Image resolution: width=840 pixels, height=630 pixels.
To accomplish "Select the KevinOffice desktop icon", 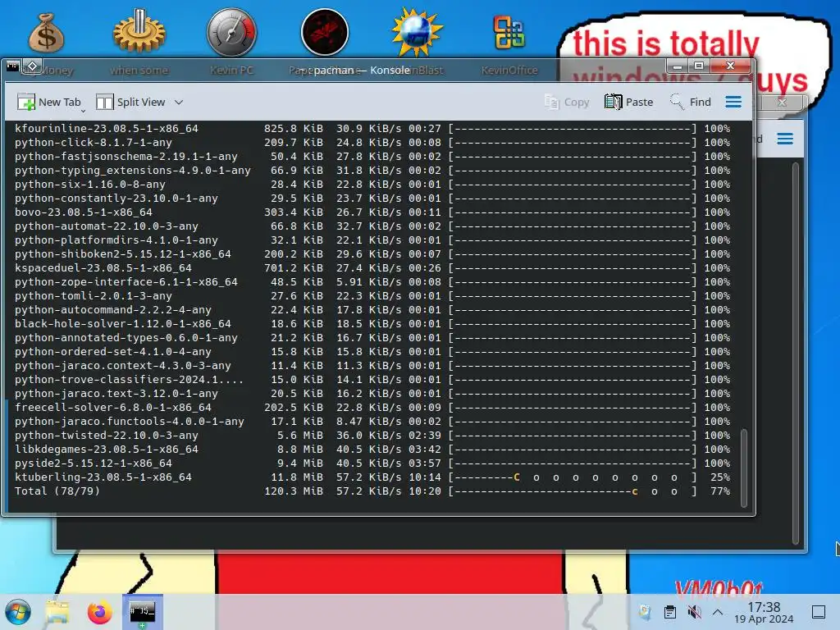I will click(x=509, y=33).
